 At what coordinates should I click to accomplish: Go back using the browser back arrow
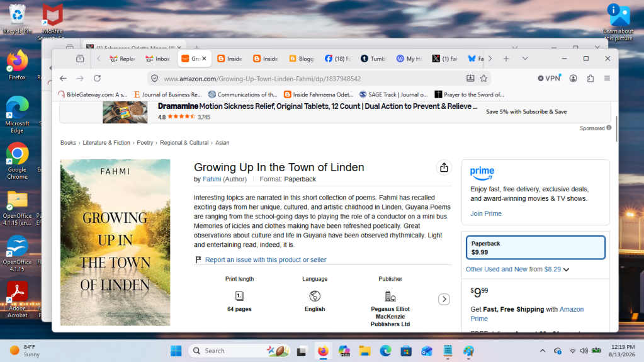tap(63, 79)
